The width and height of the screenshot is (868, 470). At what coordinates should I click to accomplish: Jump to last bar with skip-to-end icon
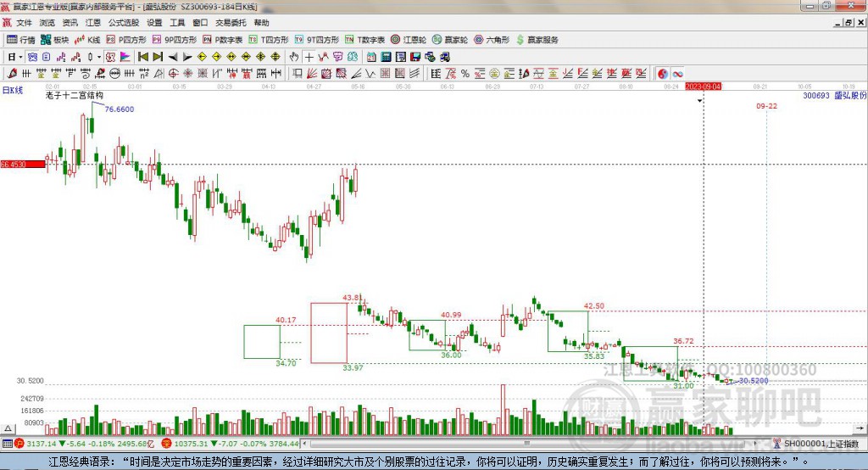point(158,57)
